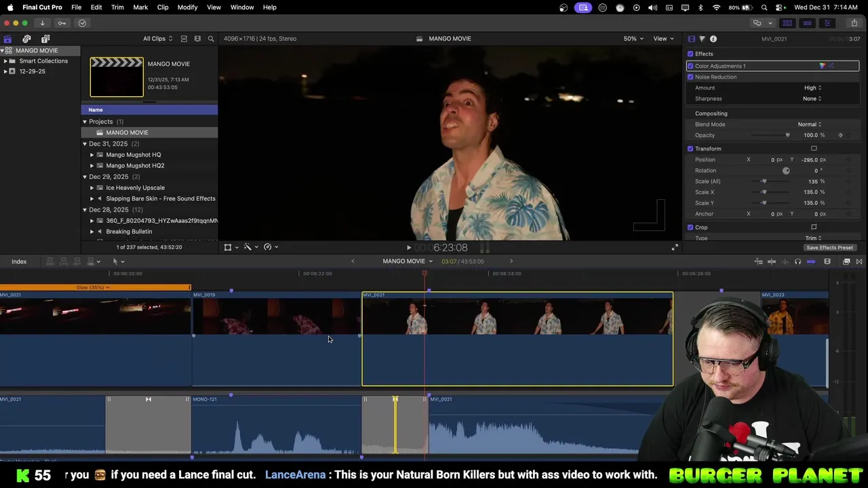Toggle the Transform checkbox off

click(690, 148)
